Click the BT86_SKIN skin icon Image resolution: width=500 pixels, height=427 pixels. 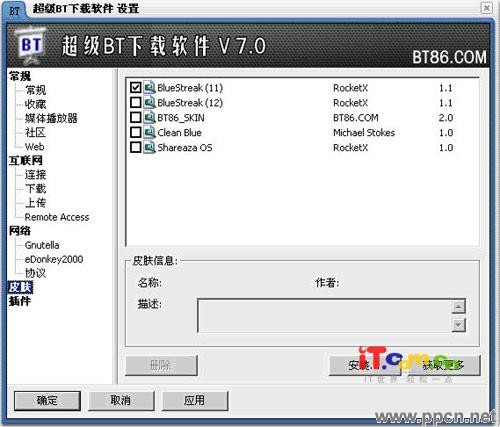150,117
